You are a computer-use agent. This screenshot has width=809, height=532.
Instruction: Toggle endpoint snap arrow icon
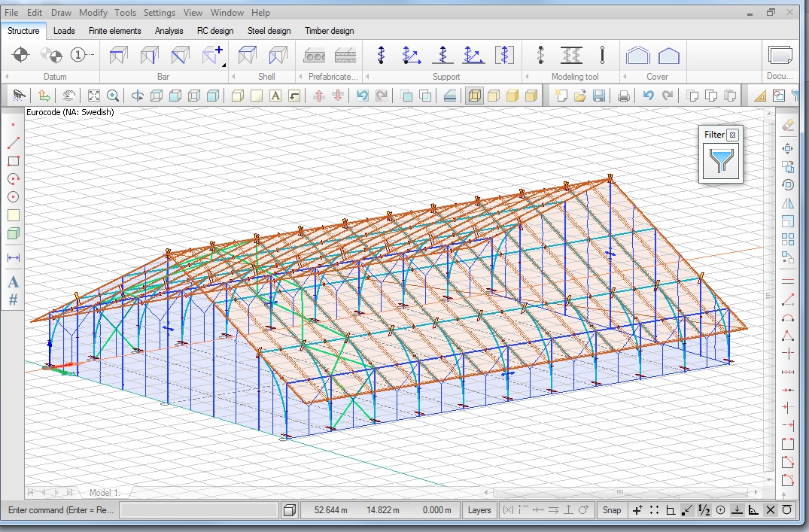(687, 510)
